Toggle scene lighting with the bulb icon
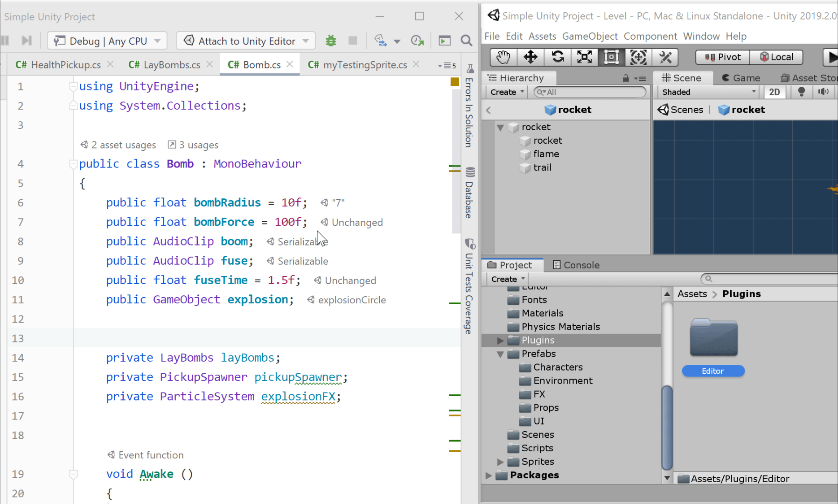 [x=802, y=92]
